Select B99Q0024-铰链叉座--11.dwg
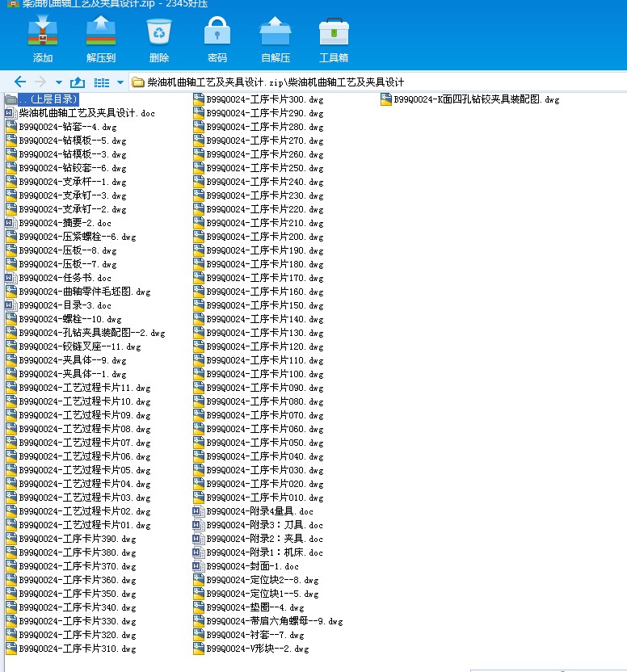The width and height of the screenshot is (627, 672). (73, 346)
